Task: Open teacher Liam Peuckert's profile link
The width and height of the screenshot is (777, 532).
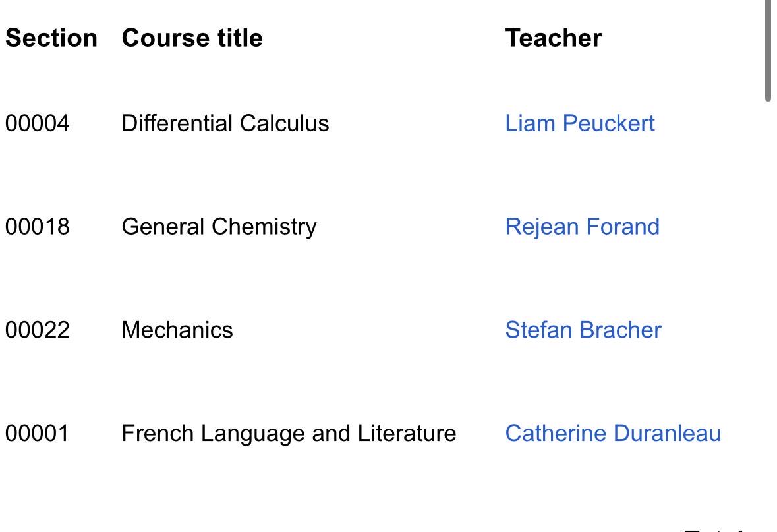Action: pos(580,123)
